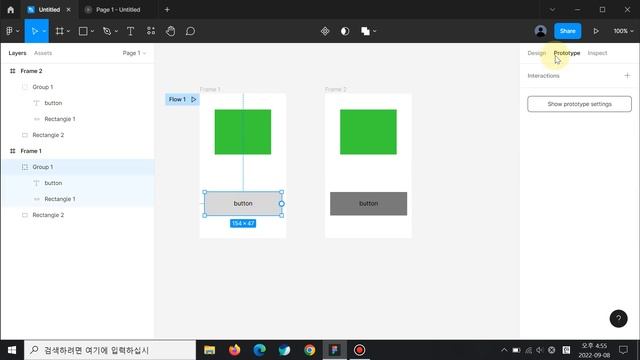Open Frame tool options dropdown arrow
Image resolution: width=640 pixels, height=360 pixels.
pyautogui.click(x=68, y=31)
